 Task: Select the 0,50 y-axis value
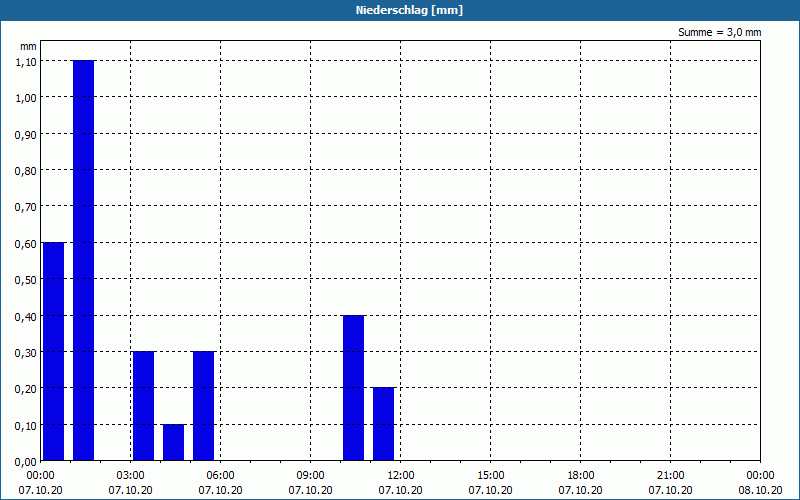tap(26, 280)
